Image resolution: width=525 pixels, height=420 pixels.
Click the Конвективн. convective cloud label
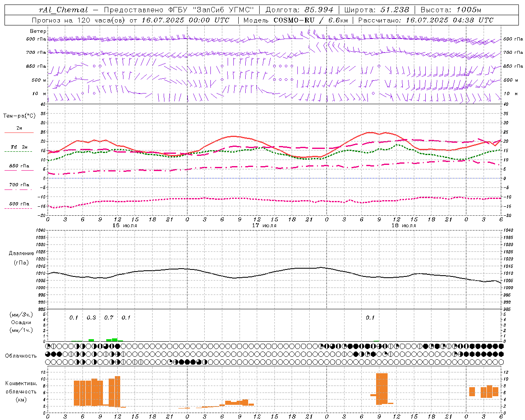pos(21,383)
